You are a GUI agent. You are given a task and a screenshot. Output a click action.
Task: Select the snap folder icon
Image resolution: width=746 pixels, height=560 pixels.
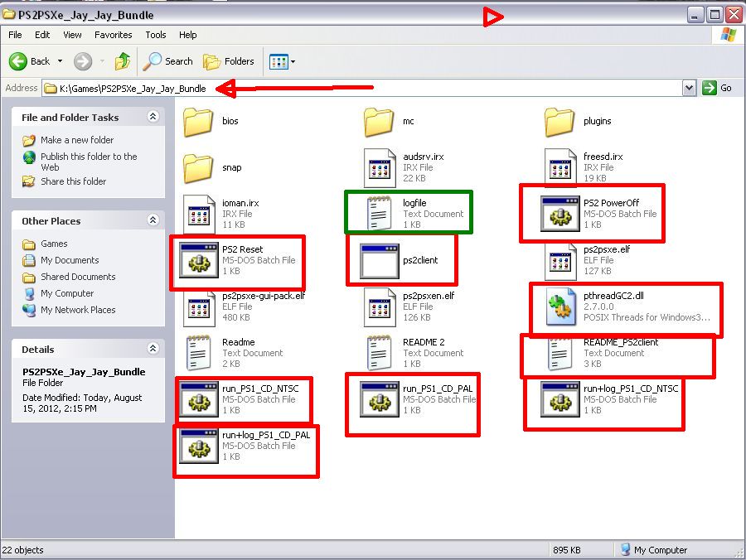[198, 168]
